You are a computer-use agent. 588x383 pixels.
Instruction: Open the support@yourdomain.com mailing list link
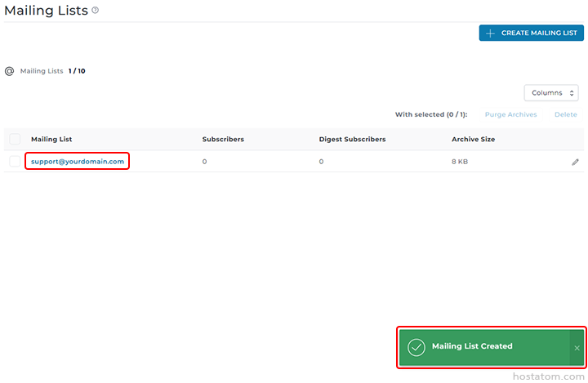(x=78, y=162)
